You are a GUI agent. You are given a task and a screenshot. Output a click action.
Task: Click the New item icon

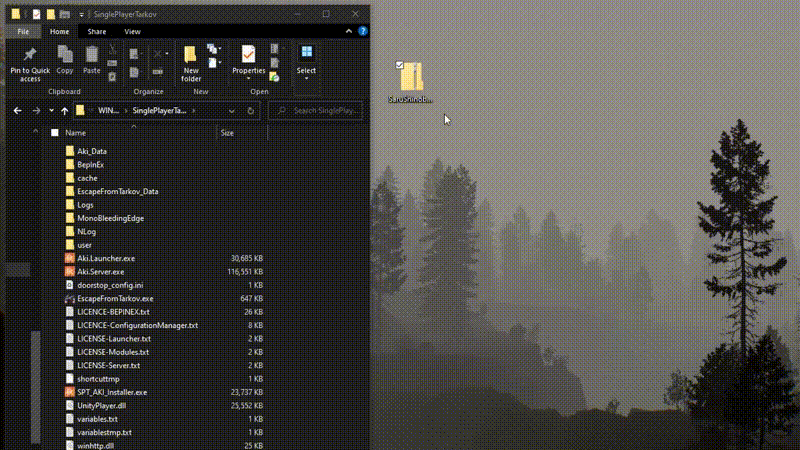[x=211, y=49]
